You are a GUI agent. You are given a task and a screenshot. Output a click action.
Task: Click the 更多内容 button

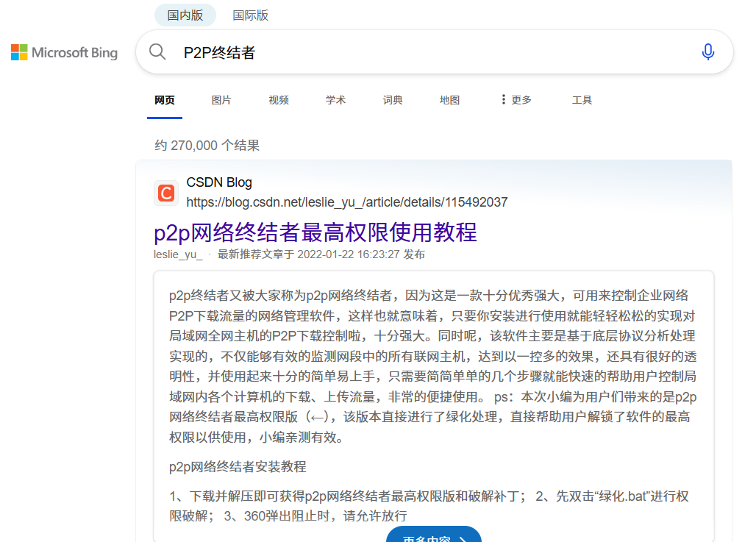coord(433,535)
